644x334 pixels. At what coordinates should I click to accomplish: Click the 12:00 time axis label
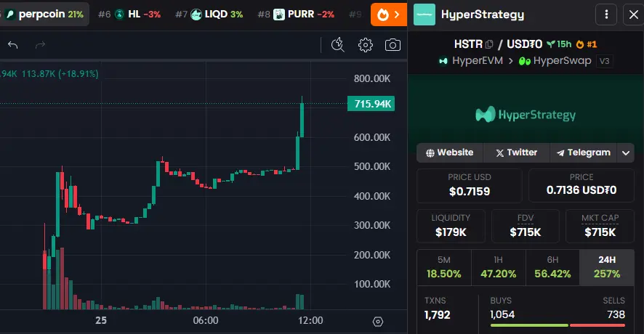coord(310,320)
